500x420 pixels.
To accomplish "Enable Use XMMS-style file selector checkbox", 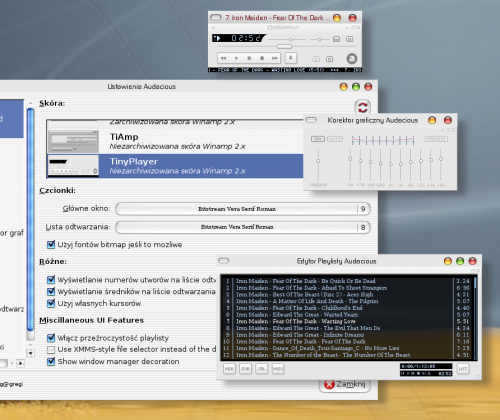I will tap(51, 350).
